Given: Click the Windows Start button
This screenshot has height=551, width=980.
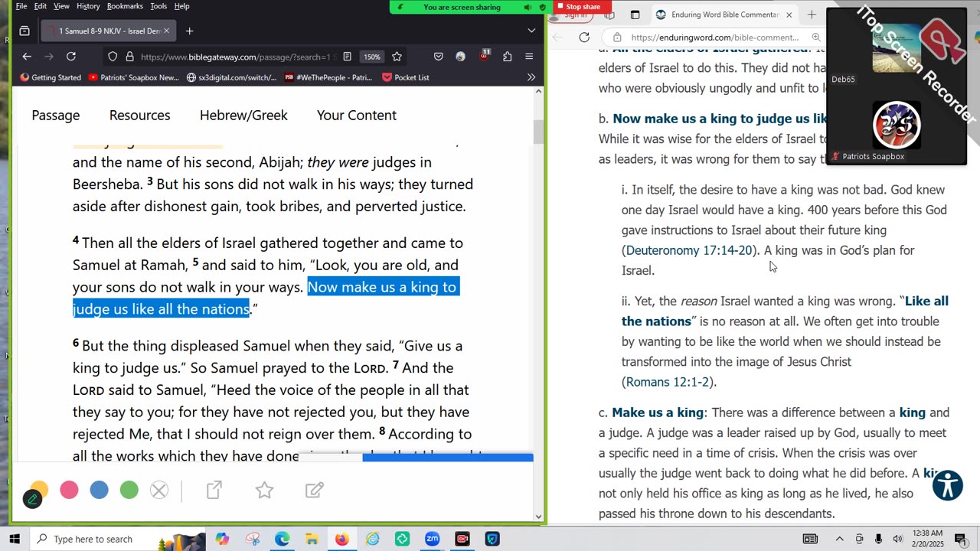Looking at the screenshot, I should [x=14, y=539].
